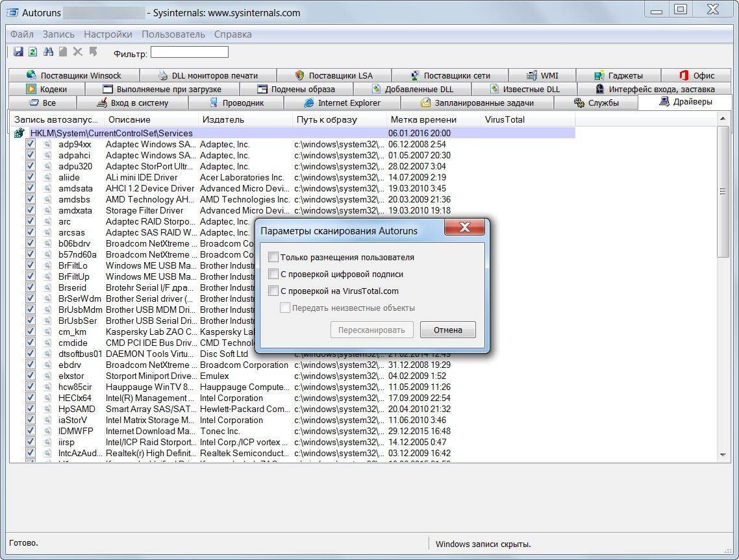Click the Пересканировать button
Image resolution: width=739 pixels, height=560 pixels.
[x=371, y=330]
